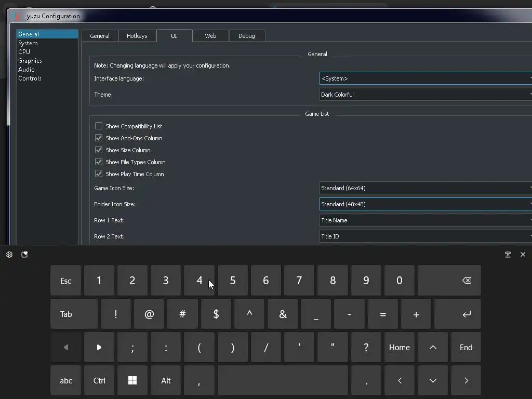
Task: Tap the double quote key
Action: pos(332,347)
